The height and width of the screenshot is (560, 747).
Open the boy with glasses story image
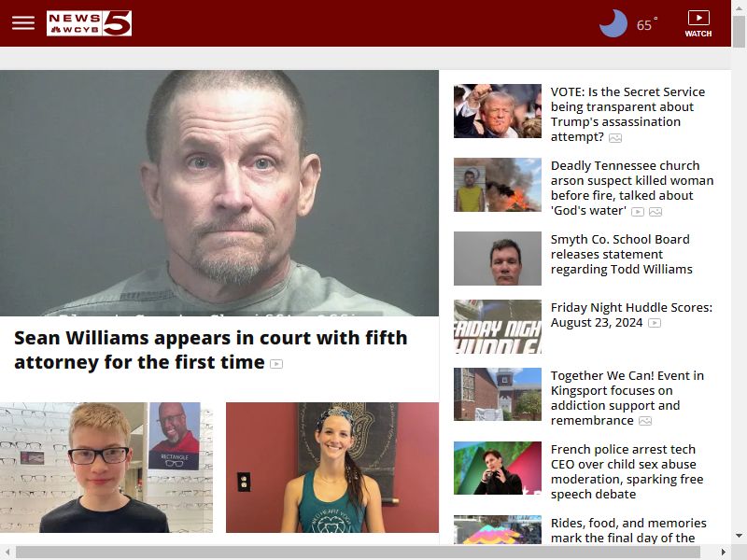(106, 468)
